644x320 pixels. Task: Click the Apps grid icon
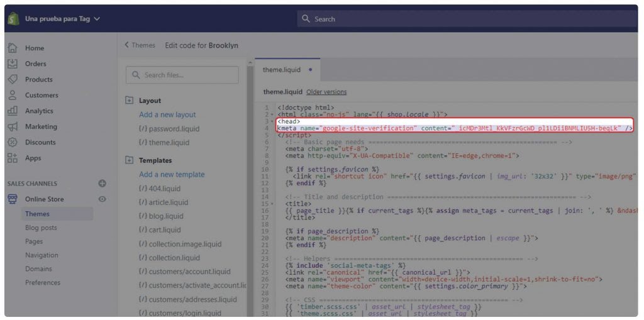tap(13, 158)
